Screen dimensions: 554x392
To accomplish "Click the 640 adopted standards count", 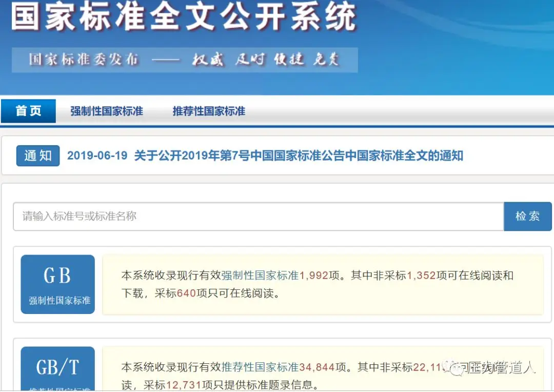I will [x=186, y=293].
